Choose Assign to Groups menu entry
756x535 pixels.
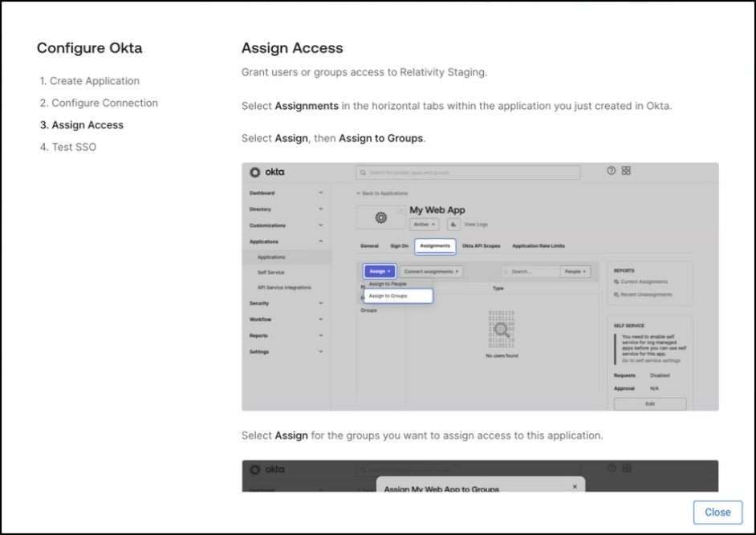398,296
